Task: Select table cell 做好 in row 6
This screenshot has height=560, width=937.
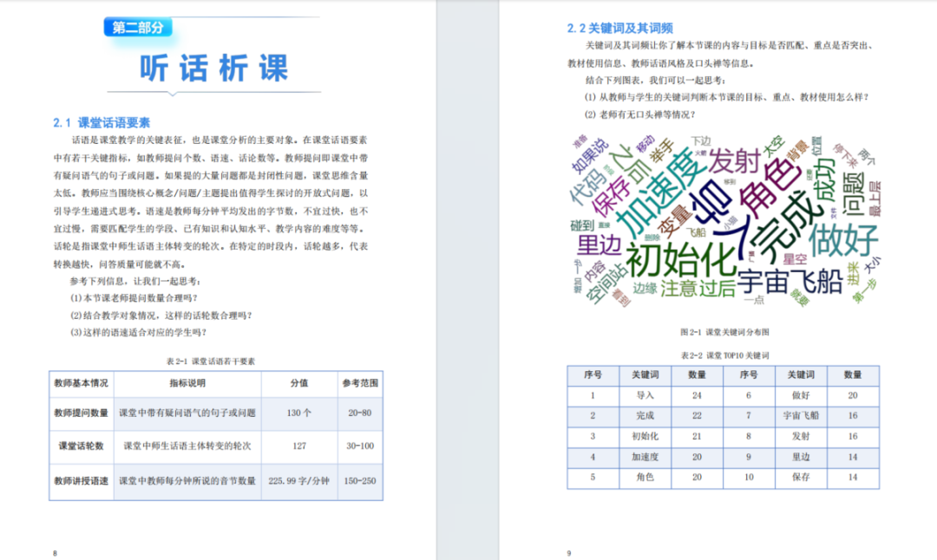Action: click(x=801, y=395)
